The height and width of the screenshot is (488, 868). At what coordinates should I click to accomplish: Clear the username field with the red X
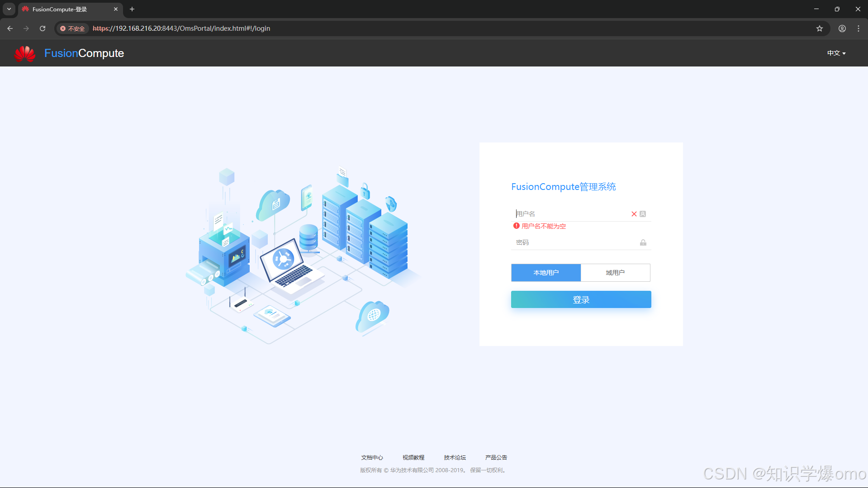click(x=634, y=214)
